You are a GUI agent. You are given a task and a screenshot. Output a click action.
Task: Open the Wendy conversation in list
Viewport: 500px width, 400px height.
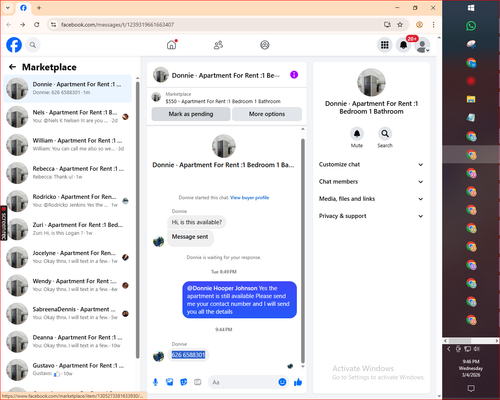click(x=68, y=285)
